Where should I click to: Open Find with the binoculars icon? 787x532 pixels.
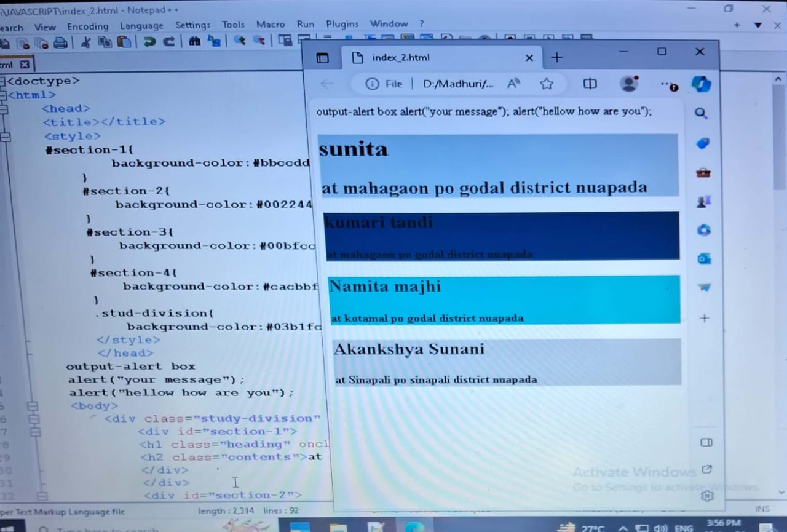[195, 41]
